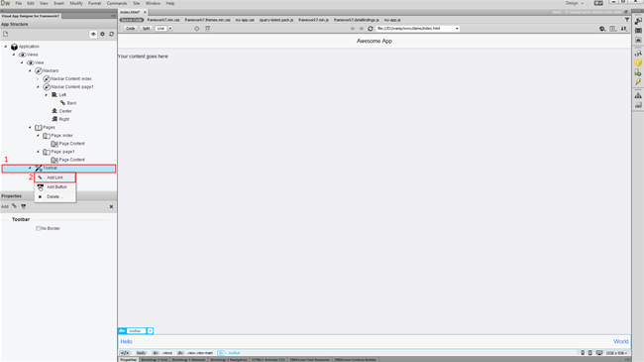Click the inspect crosshair icon in document toolbar
This screenshot has height=362, width=644.
(x=197, y=29)
